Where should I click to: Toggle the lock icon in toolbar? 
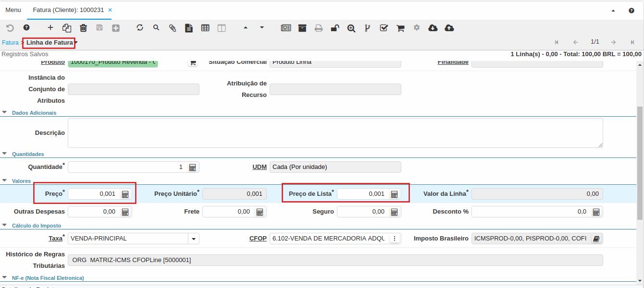pos(334,28)
